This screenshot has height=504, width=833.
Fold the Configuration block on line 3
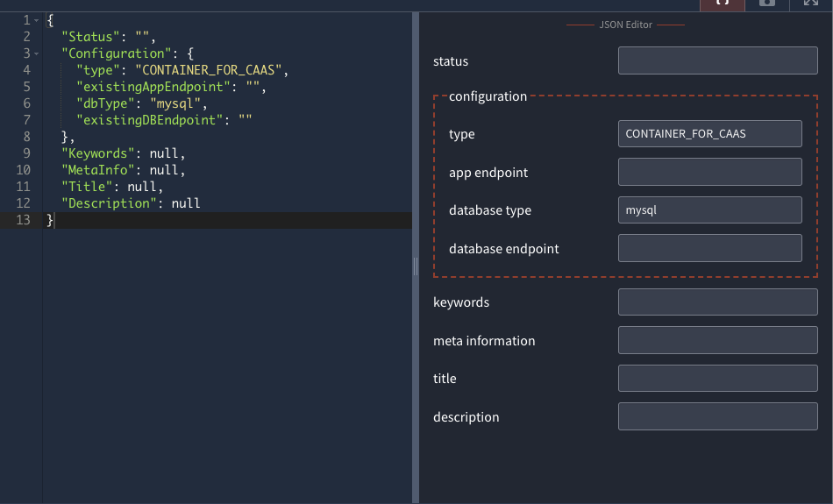click(x=36, y=53)
